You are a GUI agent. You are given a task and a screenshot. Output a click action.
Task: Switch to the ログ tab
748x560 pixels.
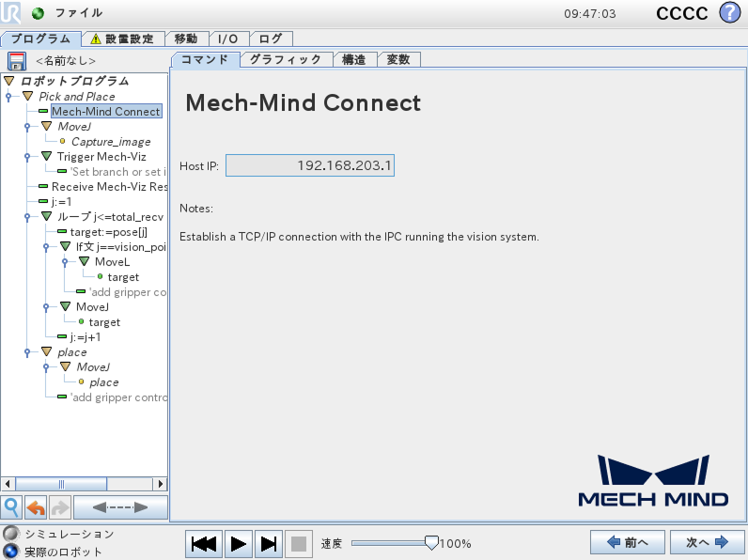pos(271,39)
